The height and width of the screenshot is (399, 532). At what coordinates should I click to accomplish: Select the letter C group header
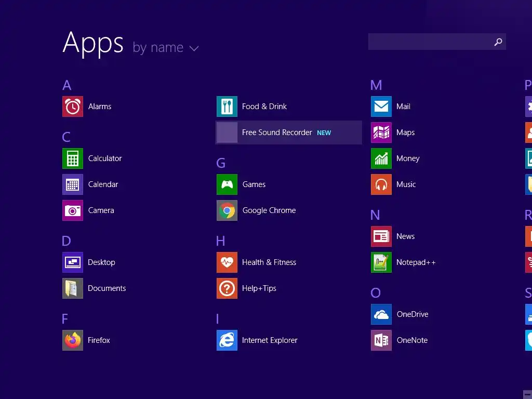coord(66,137)
